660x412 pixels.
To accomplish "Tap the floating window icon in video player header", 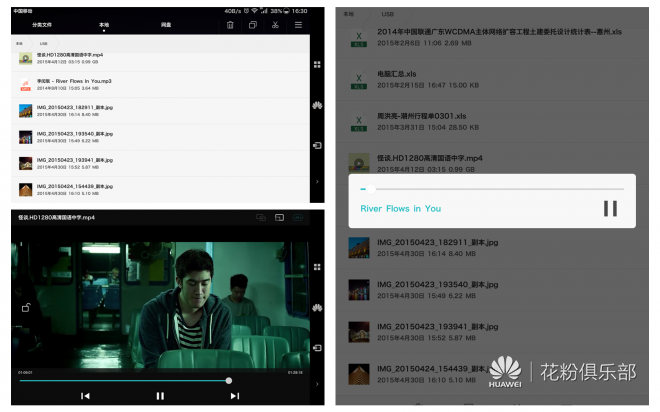I will click(x=279, y=218).
